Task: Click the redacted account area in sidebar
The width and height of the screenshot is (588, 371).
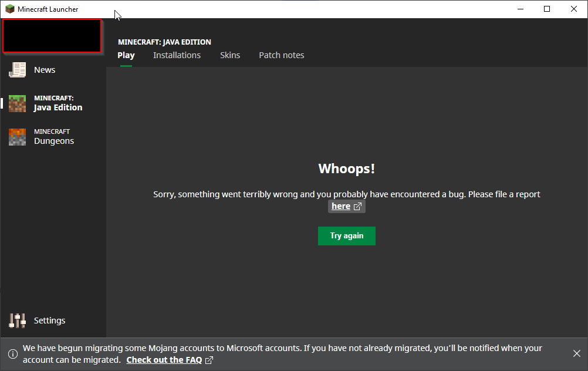Action: point(52,36)
